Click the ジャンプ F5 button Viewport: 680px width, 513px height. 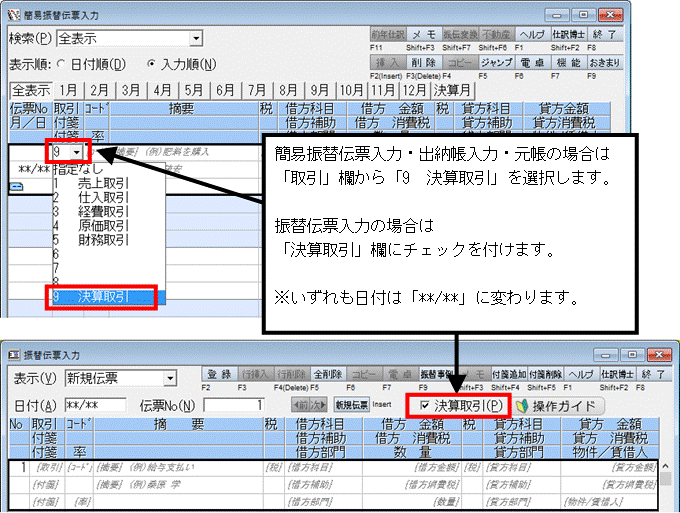point(496,62)
